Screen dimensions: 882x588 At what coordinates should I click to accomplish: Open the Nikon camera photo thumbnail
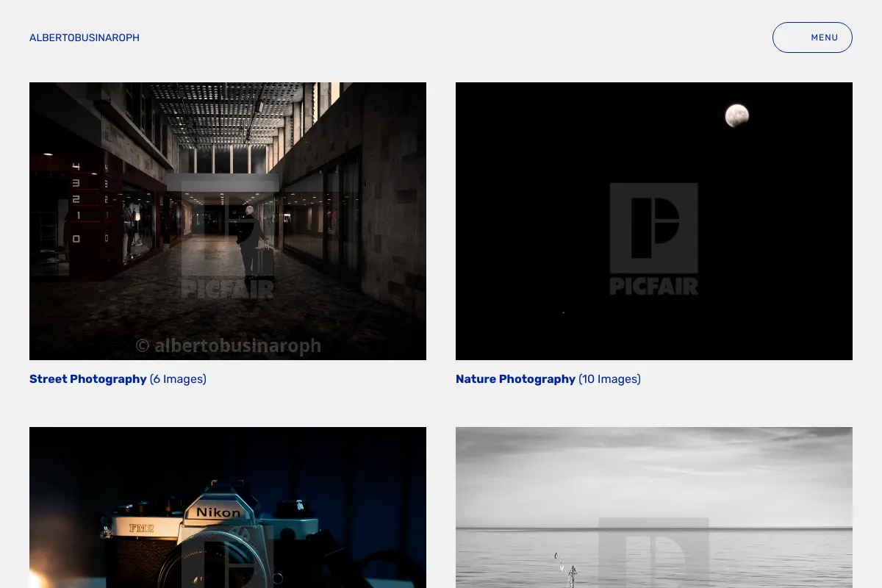(228, 507)
